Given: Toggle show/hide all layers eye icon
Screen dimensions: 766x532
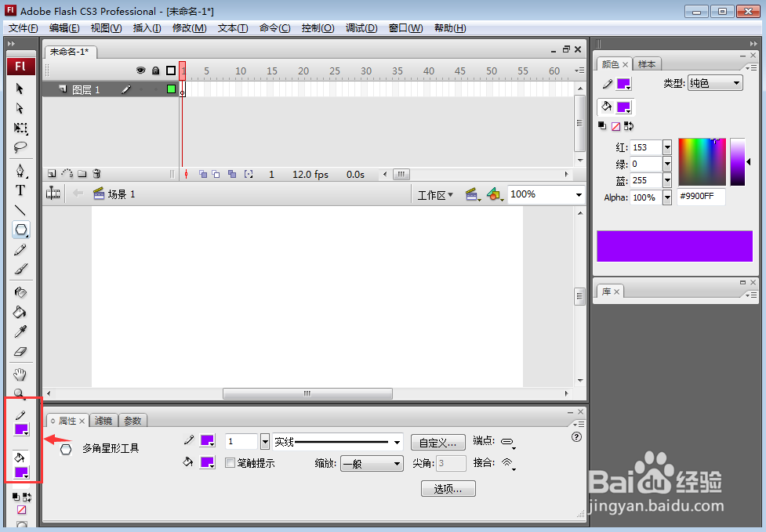Looking at the screenshot, I should point(140,71).
